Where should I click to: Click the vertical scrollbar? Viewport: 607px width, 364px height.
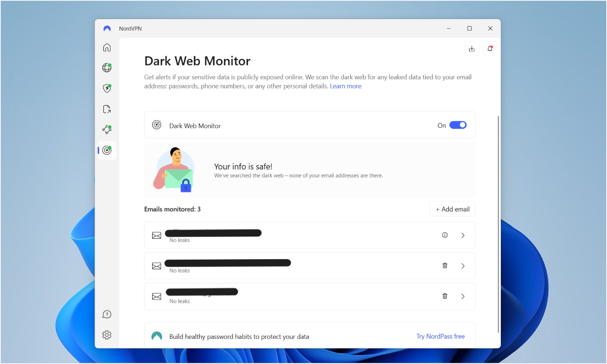point(499,224)
